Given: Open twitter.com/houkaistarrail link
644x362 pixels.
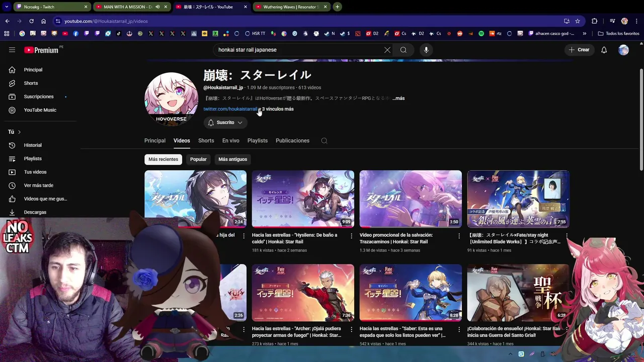Looking at the screenshot, I should tap(230, 109).
